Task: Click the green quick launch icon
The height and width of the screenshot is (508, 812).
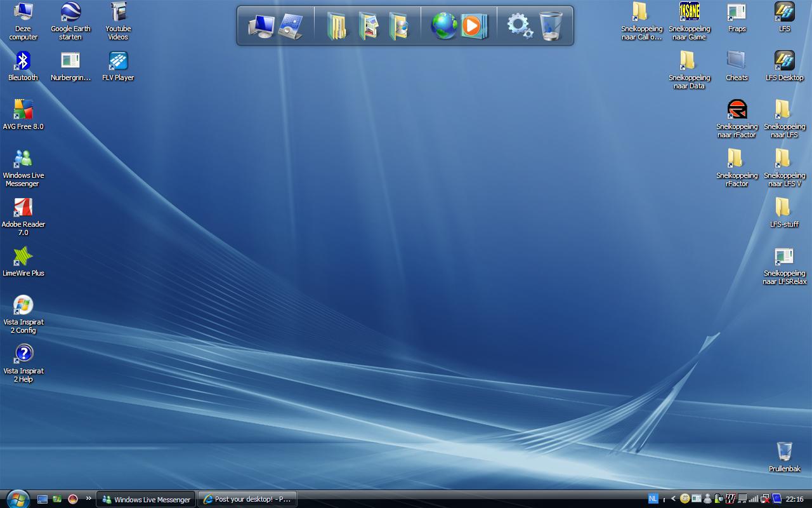Action: pos(58,499)
